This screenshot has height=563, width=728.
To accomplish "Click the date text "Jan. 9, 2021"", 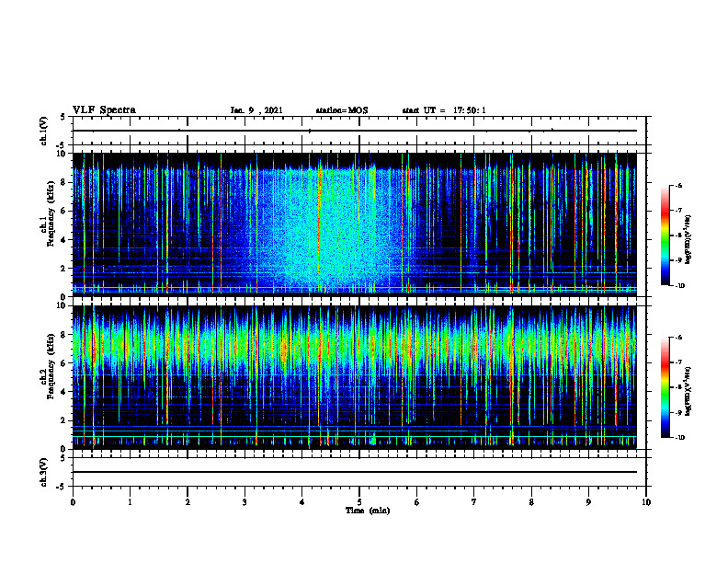I will coord(256,110).
